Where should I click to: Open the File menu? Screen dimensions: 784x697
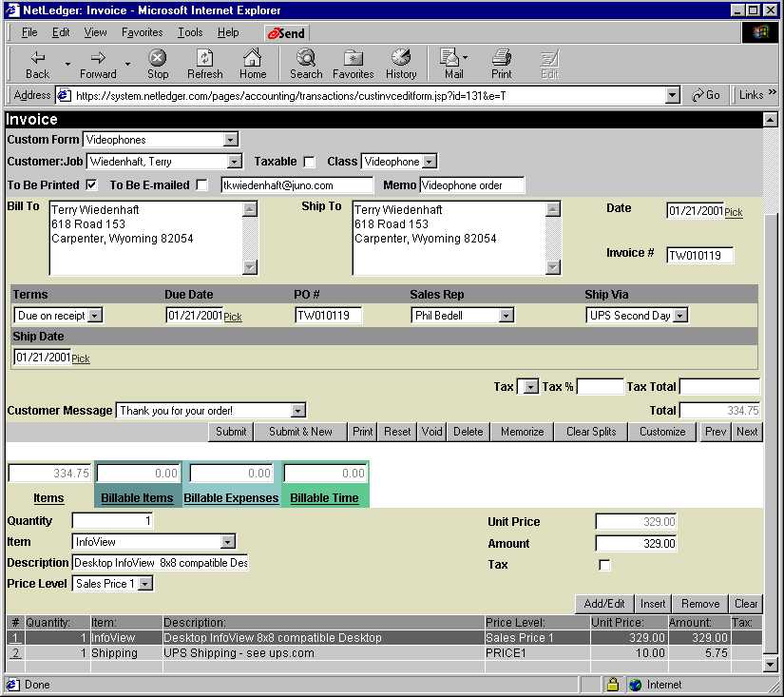click(29, 32)
